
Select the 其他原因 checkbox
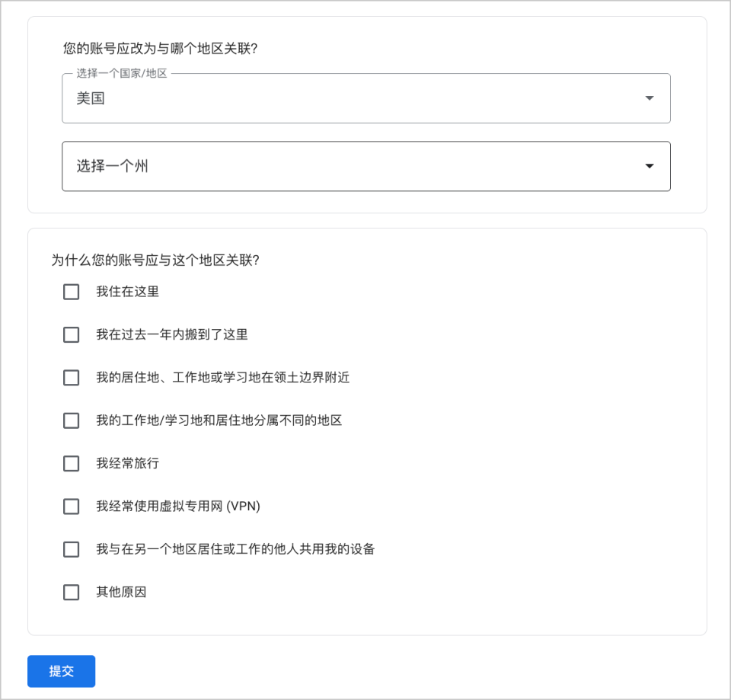[71, 592]
